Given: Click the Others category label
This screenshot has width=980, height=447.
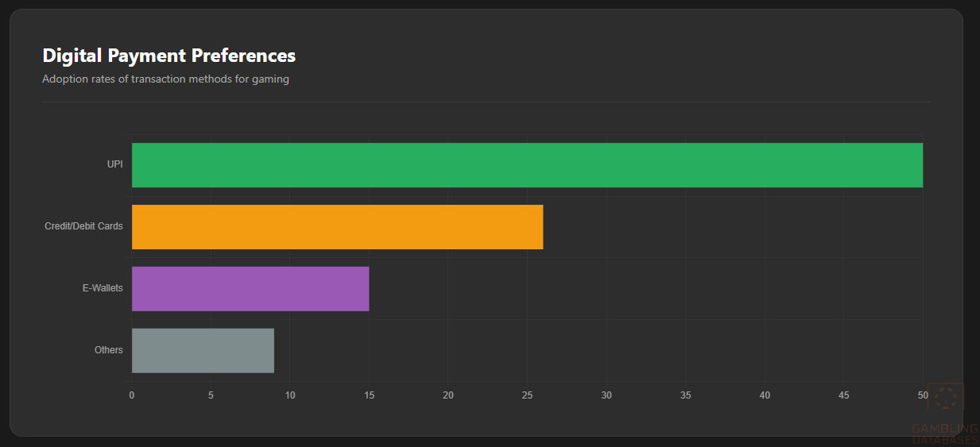Looking at the screenshot, I should click(109, 350).
